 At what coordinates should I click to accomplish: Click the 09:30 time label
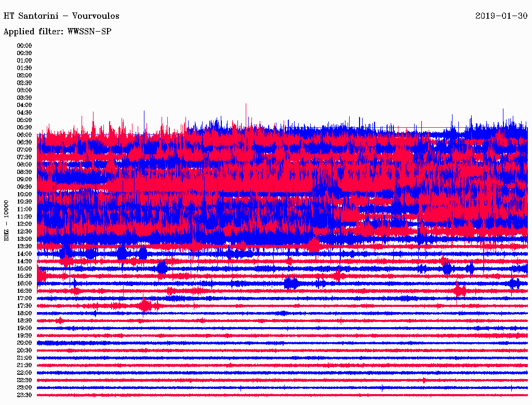24,187
